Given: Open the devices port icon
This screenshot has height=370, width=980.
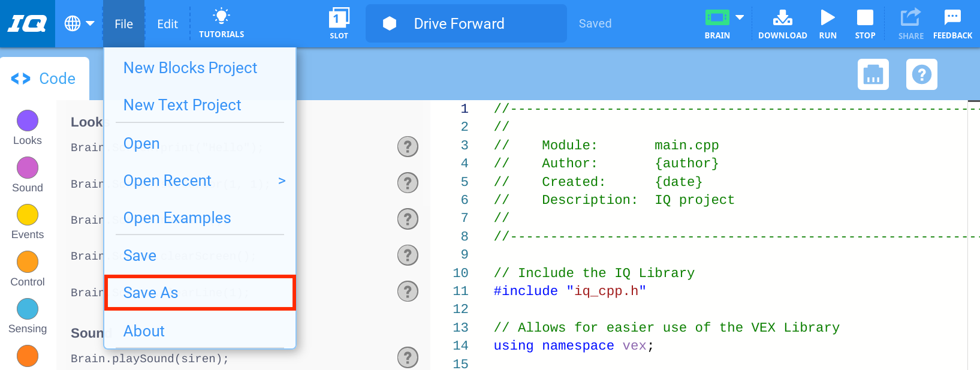Looking at the screenshot, I should click(x=873, y=74).
